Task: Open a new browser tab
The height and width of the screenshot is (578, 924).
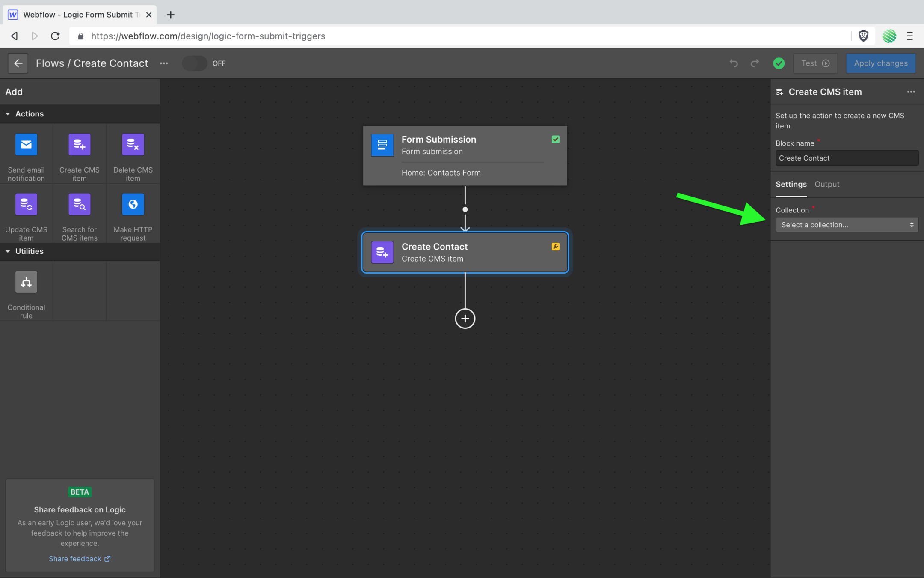Action: [x=171, y=15]
